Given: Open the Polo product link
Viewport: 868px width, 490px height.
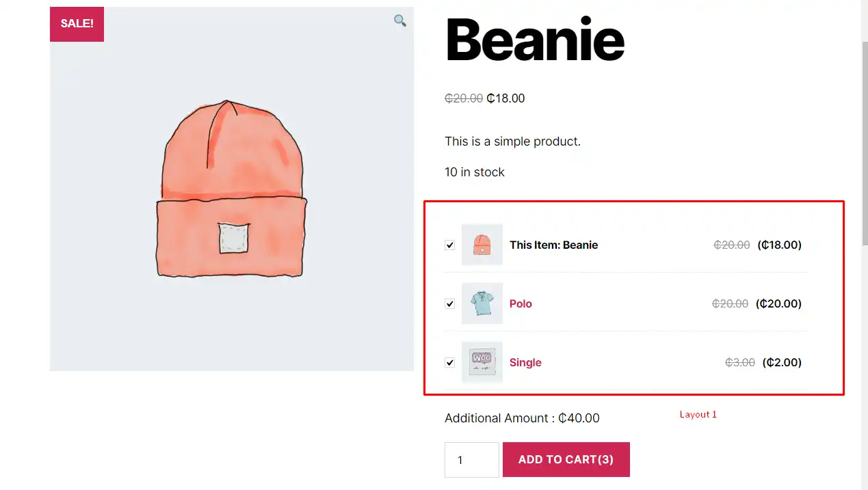Looking at the screenshot, I should [521, 303].
